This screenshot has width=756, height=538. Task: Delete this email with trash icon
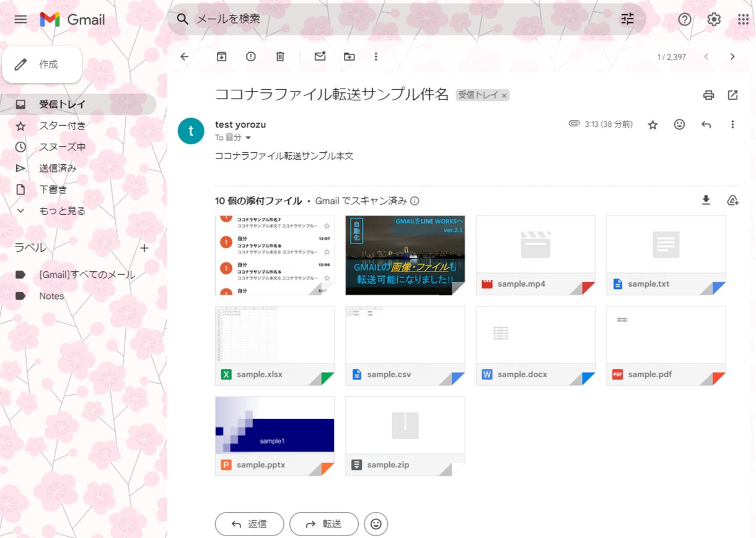click(280, 56)
